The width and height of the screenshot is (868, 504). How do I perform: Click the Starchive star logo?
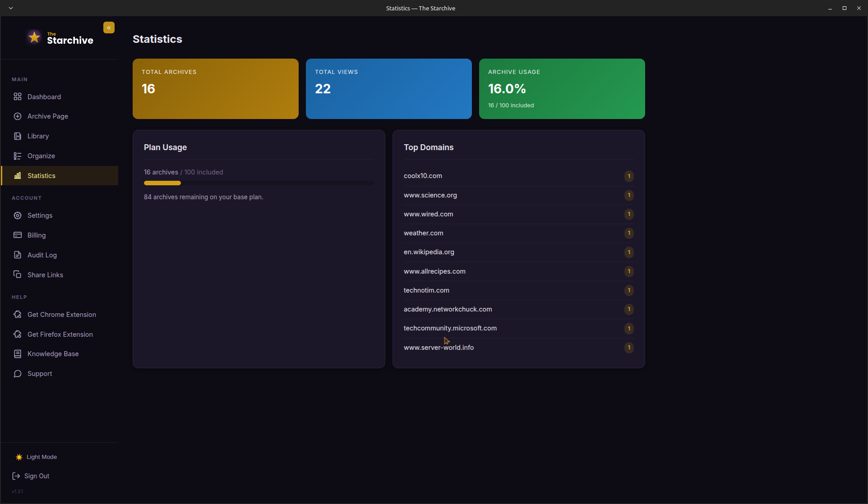(34, 37)
